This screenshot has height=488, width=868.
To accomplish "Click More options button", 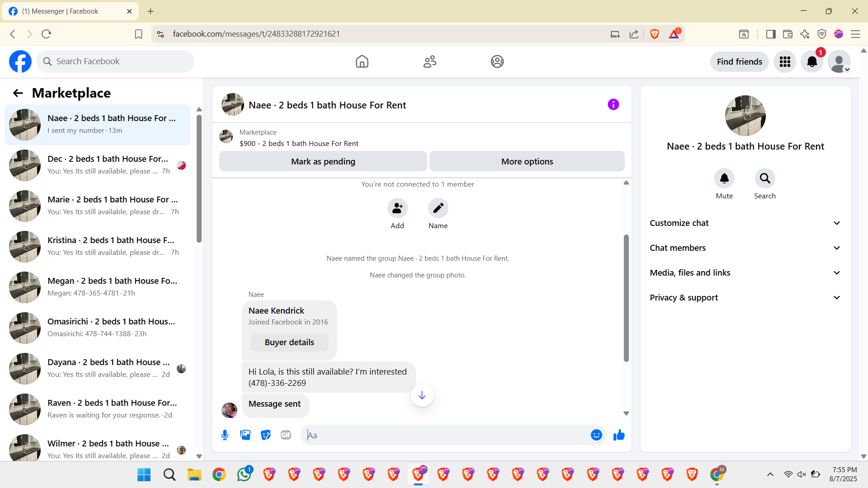I will 527,161.
